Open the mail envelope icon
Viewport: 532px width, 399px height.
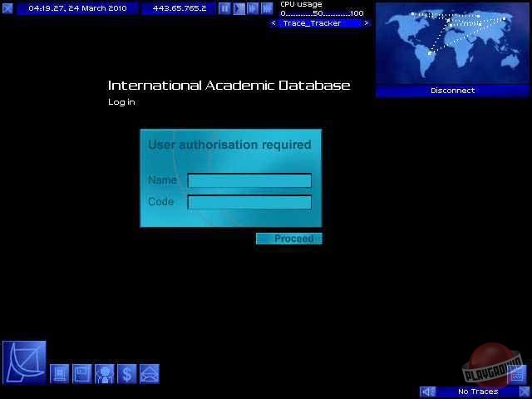[x=149, y=374]
